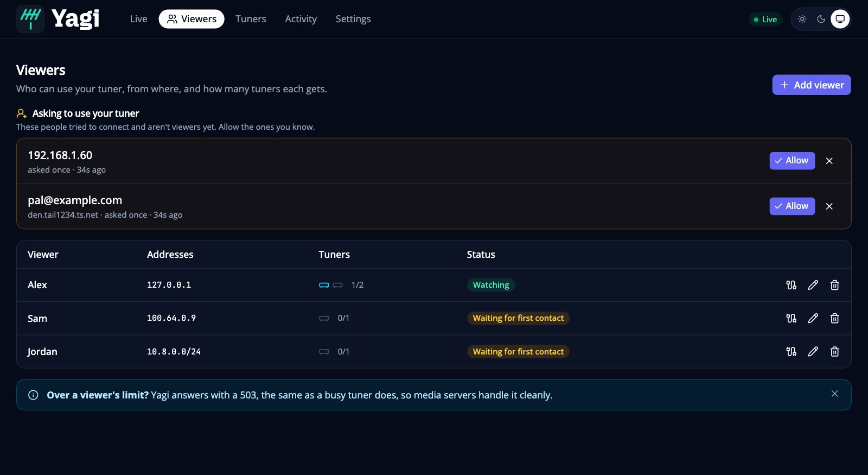Click the Tuners column header
The width and height of the screenshot is (868, 475).
point(334,255)
